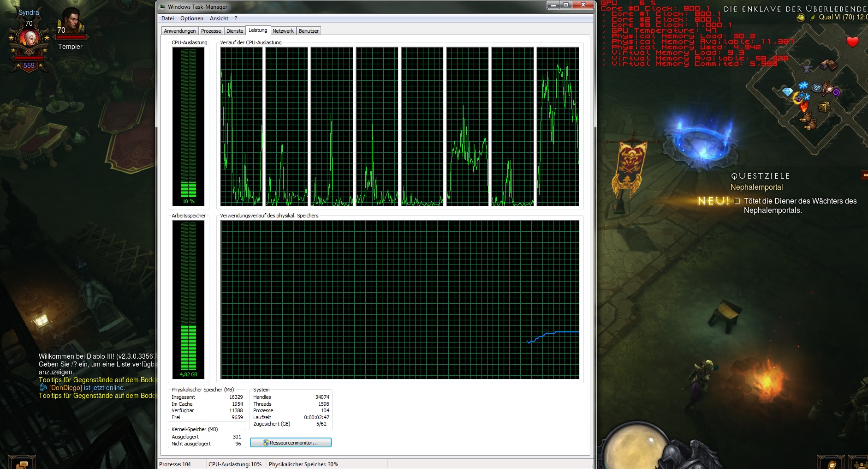Click 'Prozesse: 104' in the status bar
The image size is (868, 469).
[175, 464]
